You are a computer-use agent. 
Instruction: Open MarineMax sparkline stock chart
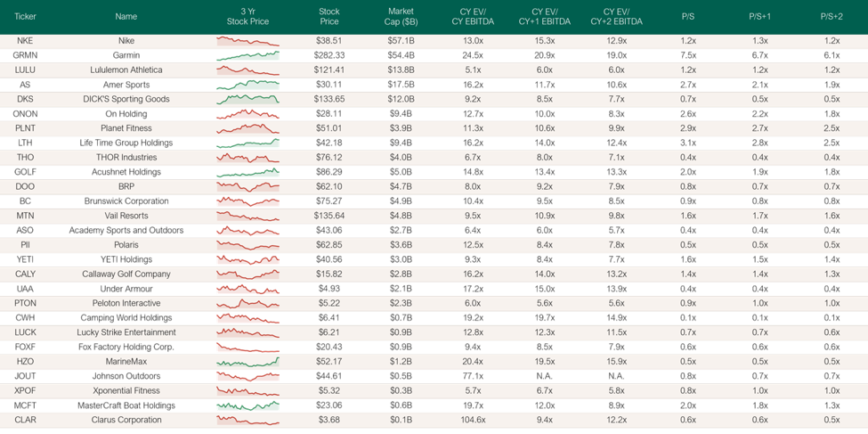248,362
